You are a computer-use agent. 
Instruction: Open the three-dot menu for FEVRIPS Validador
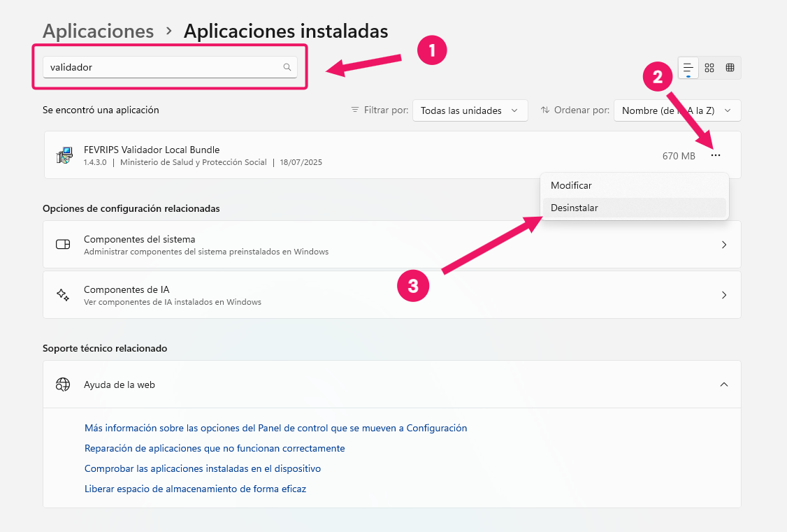[x=715, y=155]
